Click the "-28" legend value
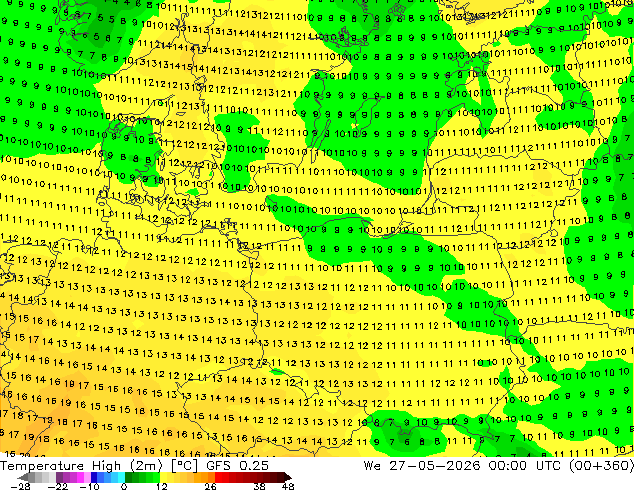Screen dimensions: 634x490 (x=20, y=486)
